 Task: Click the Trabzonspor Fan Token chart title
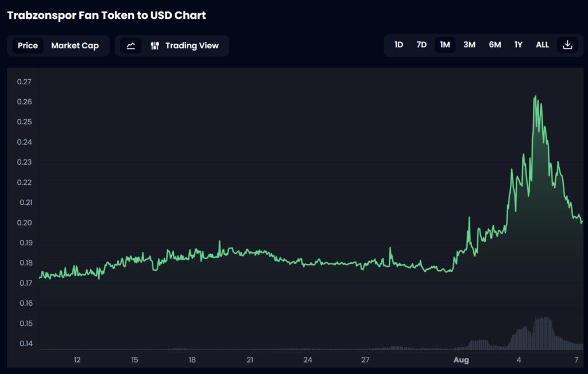coord(106,15)
